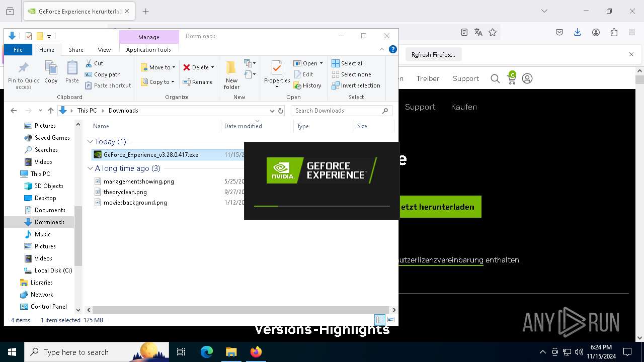The height and width of the screenshot is (362, 644).
Task: Click the Refresh Firefox button
Action: pos(433,54)
